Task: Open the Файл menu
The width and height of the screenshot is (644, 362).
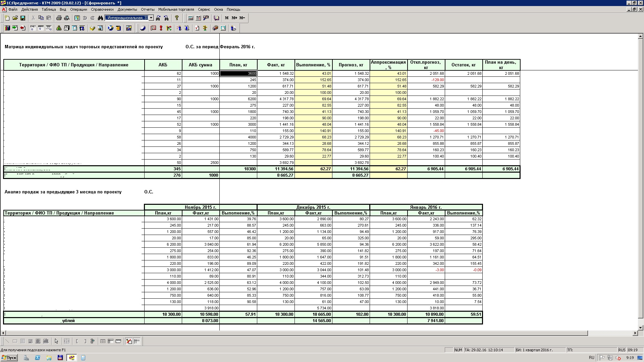Action: point(12,9)
